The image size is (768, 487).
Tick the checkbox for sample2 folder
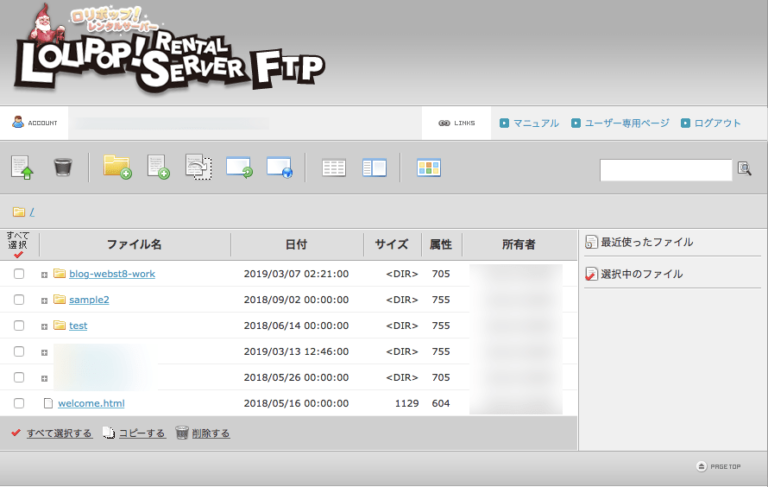(x=19, y=299)
